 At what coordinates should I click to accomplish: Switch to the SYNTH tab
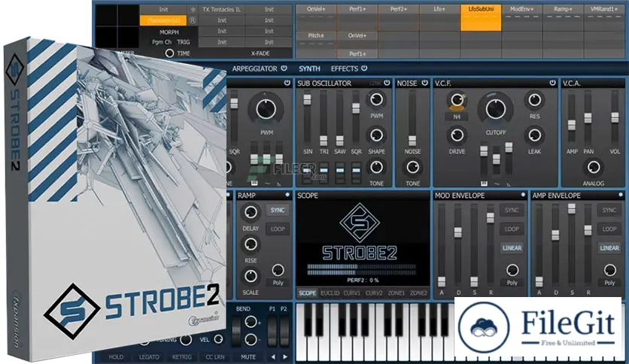click(x=309, y=68)
